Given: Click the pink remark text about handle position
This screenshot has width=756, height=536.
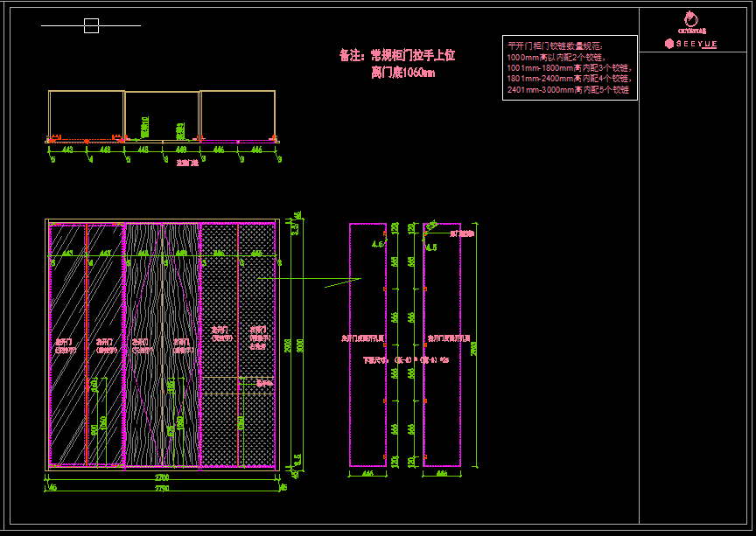Looking at the screenshot, I should pyautogui.click(x=397, y=63).
